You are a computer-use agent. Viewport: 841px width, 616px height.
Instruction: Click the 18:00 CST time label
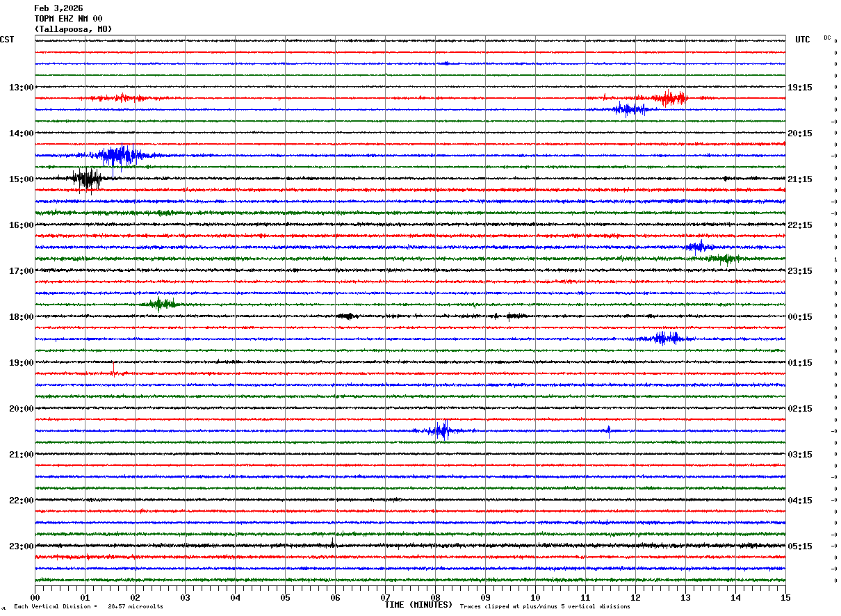coord(21,317)
